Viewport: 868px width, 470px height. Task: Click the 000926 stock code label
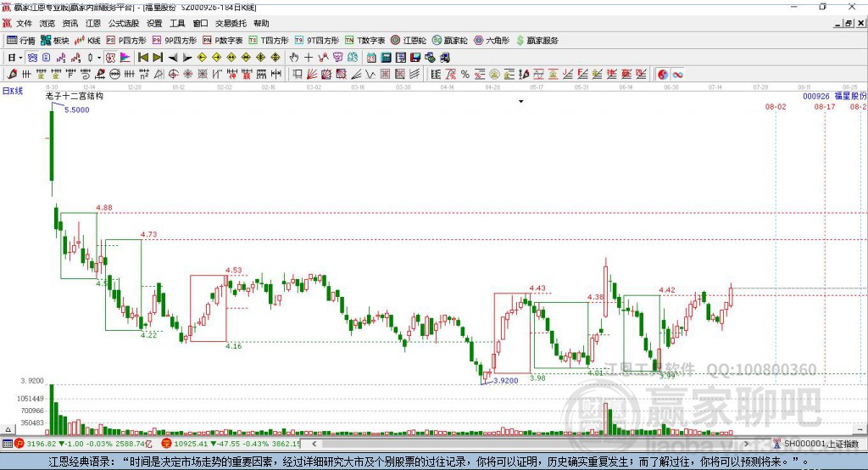pyautogui.click(x=816, y=97)
